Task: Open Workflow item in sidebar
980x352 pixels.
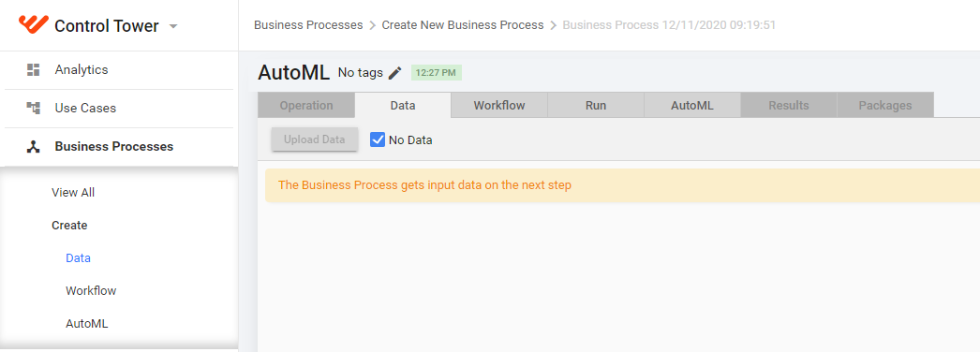Action: [91, 291]
